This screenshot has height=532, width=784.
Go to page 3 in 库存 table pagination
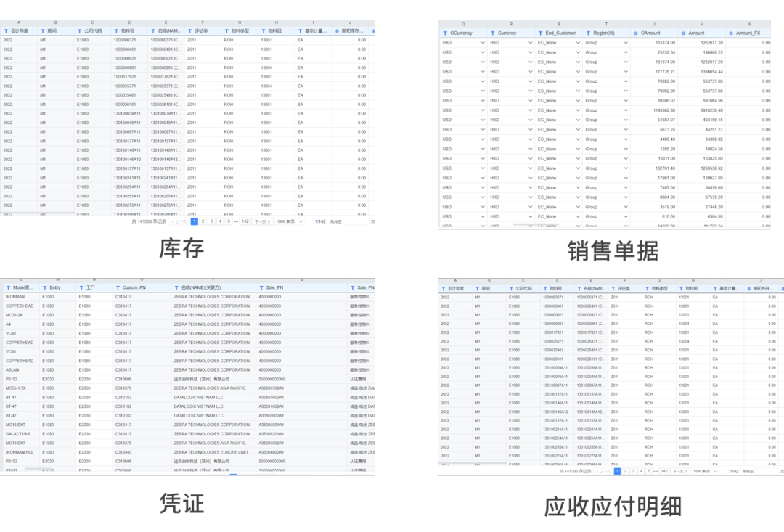[211, 221]
